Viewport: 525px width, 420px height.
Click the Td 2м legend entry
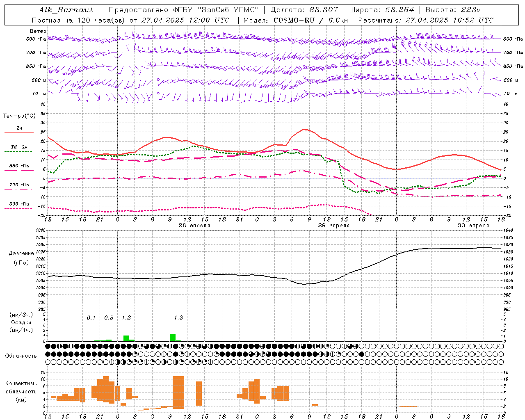19,147
